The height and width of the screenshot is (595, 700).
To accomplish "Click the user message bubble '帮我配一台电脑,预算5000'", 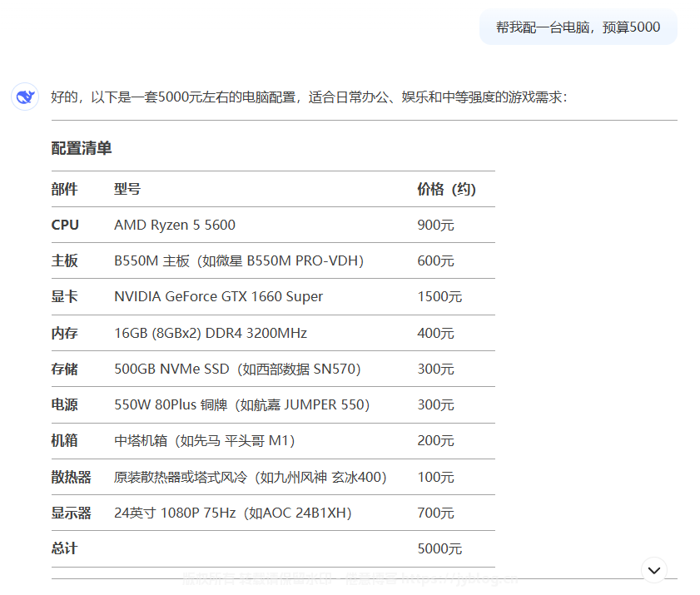I will coord(578,27).
